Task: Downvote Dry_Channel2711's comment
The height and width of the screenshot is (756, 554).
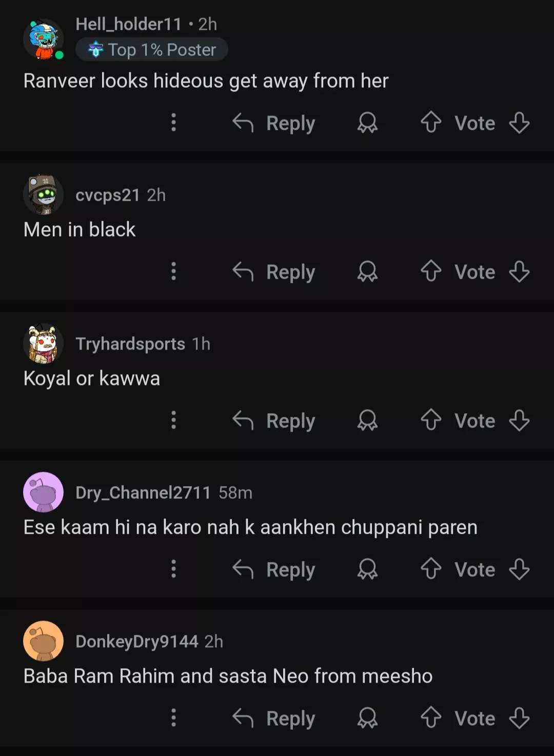Action: tap(519, 569)
